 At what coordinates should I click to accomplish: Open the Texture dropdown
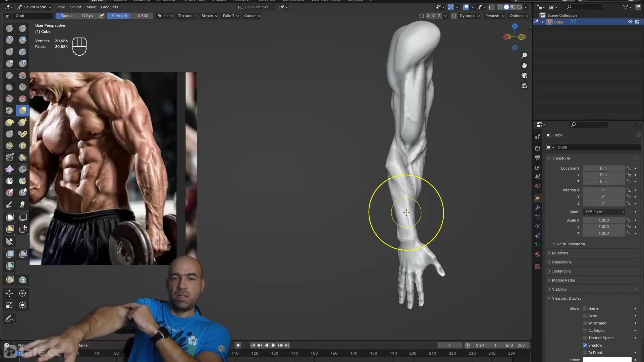coord(187,16)
